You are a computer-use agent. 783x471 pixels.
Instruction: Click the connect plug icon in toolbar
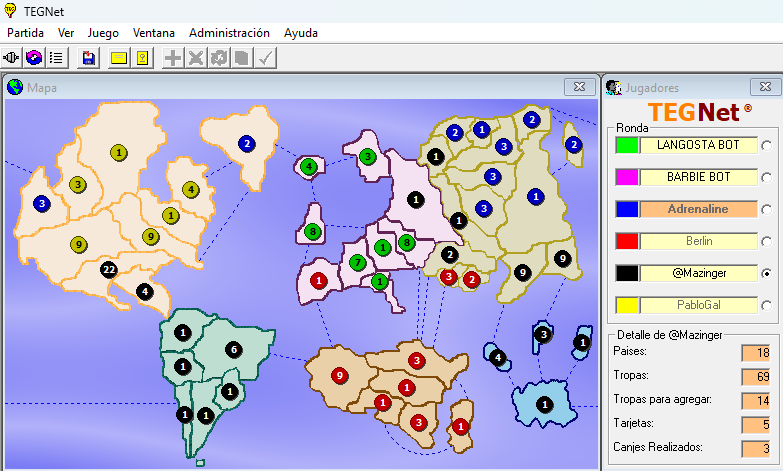(x=13, y=57)
